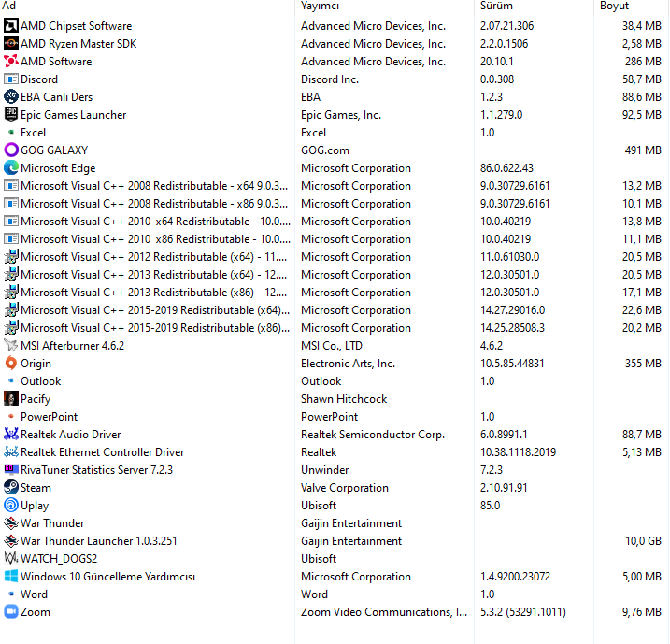670x644 pixels.
Task: Click the Visual C++ 2008 x64 Redistributable icon
Action: tap(11, 185)
